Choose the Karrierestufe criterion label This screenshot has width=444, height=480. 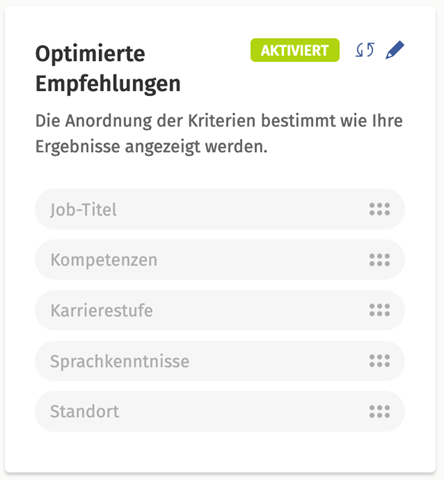point(102,310)
